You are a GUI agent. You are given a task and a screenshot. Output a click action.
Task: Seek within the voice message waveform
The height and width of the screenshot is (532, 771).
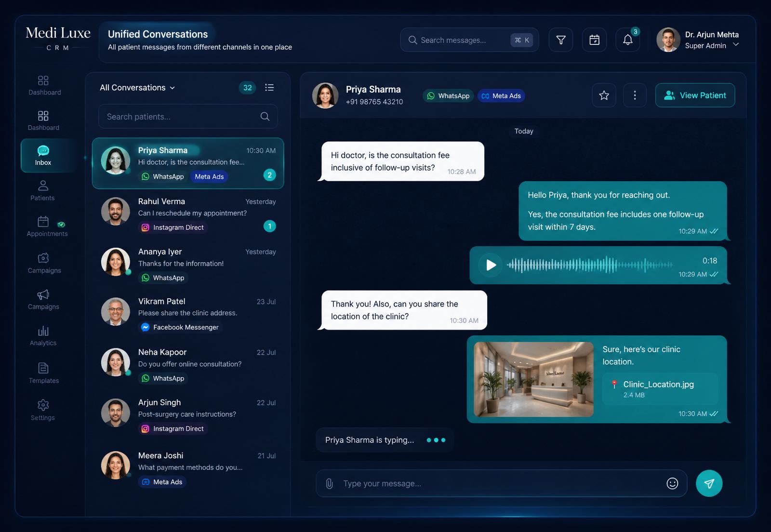[590, 265]
